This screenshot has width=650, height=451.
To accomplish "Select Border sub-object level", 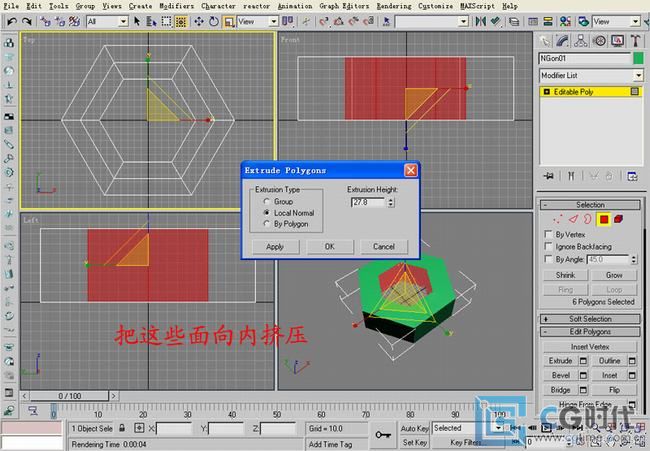I will (x=588, y=219).
